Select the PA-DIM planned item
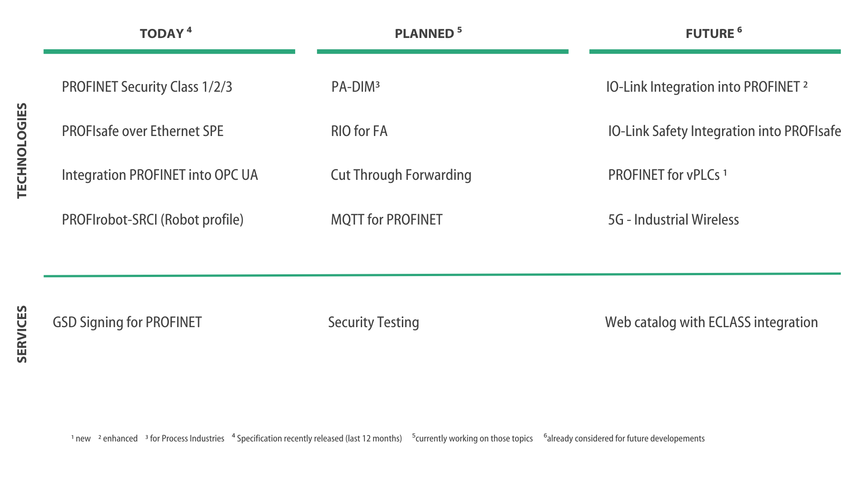 pyautogui.click(x=355, y=87)
